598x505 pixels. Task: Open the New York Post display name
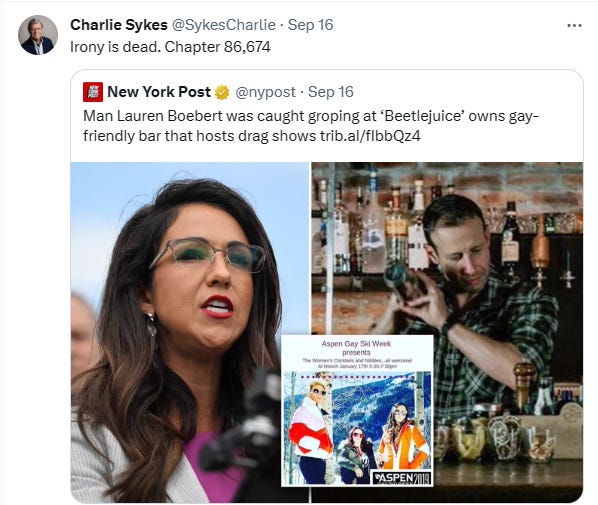(x=159, y=92)
